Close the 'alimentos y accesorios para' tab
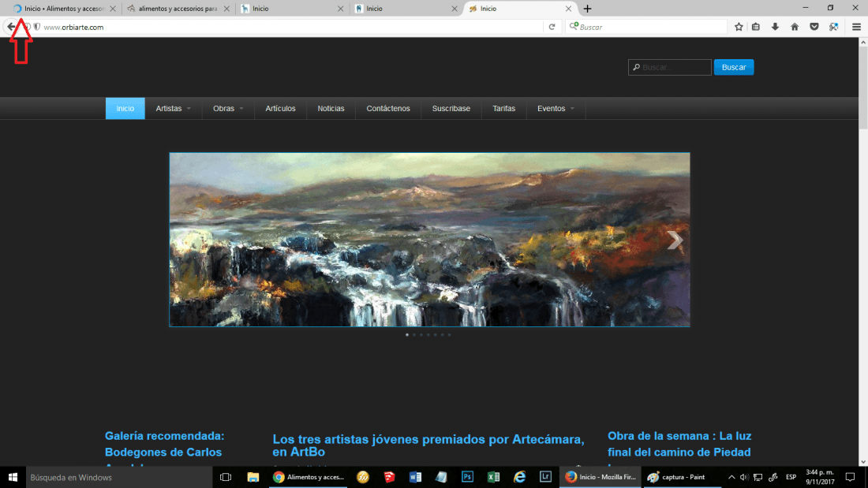Viewport: 868px width, 488px height. (226, 9)
